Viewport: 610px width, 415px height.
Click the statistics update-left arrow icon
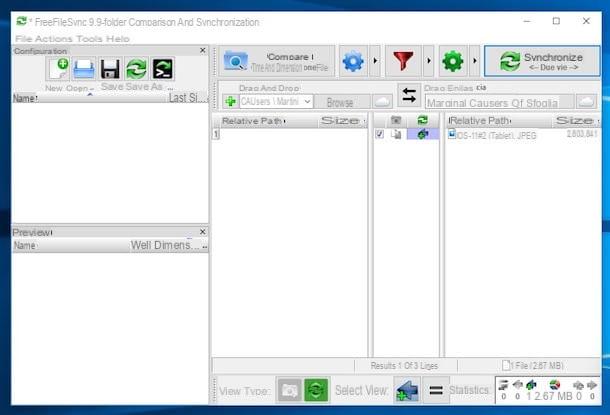(517, 385)
